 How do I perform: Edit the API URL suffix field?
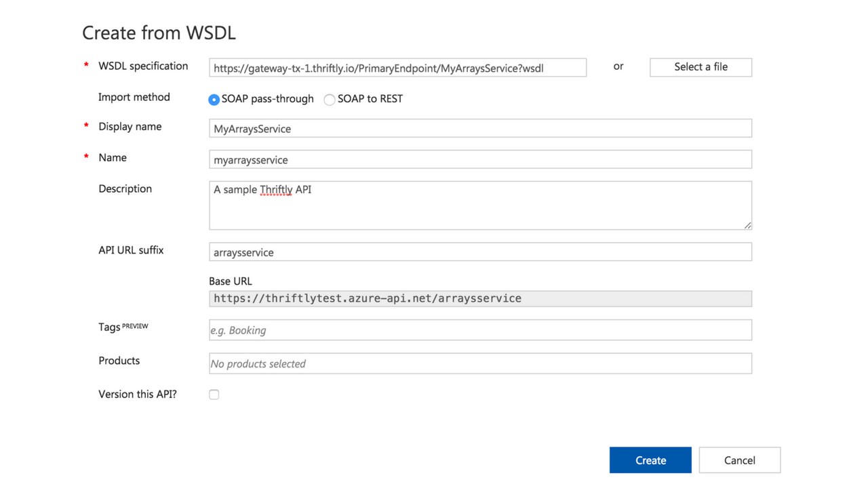[x=480, y=252]
